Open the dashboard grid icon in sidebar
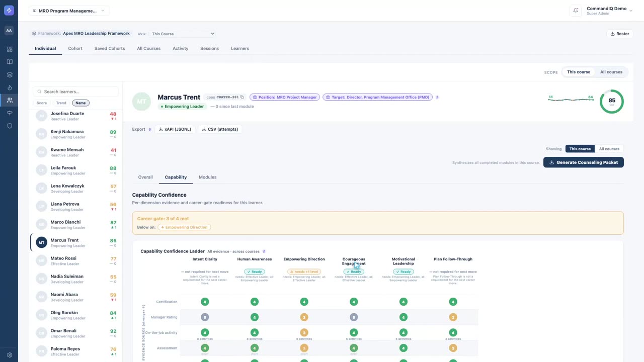This screenshot has width=644, height=362. tap(9, 49)
